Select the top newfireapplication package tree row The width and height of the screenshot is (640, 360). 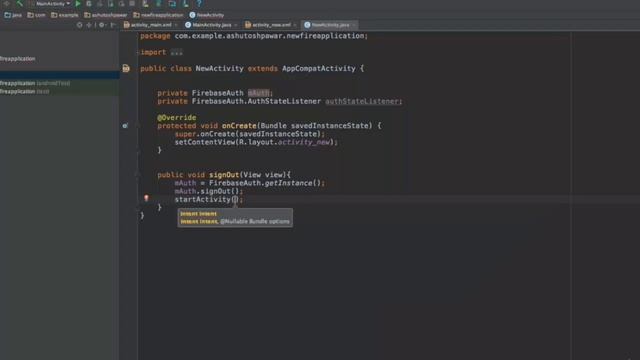[x=18, y=59]
